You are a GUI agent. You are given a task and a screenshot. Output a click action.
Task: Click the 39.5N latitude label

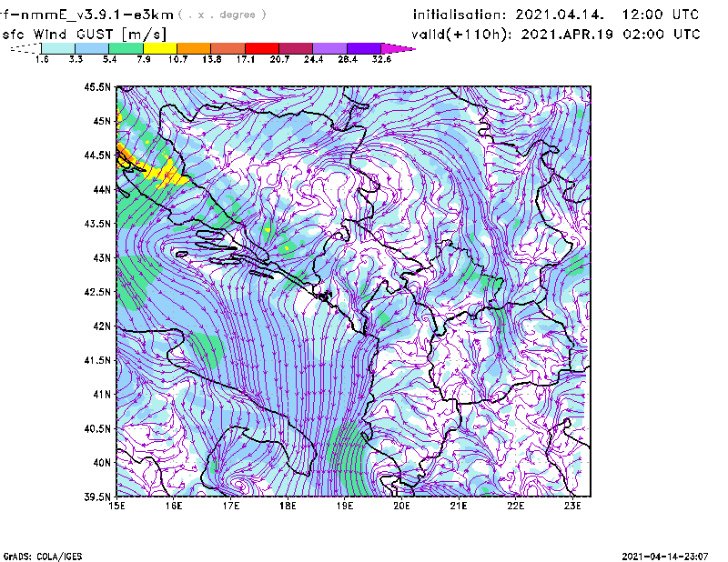click(x=98, y=497)
